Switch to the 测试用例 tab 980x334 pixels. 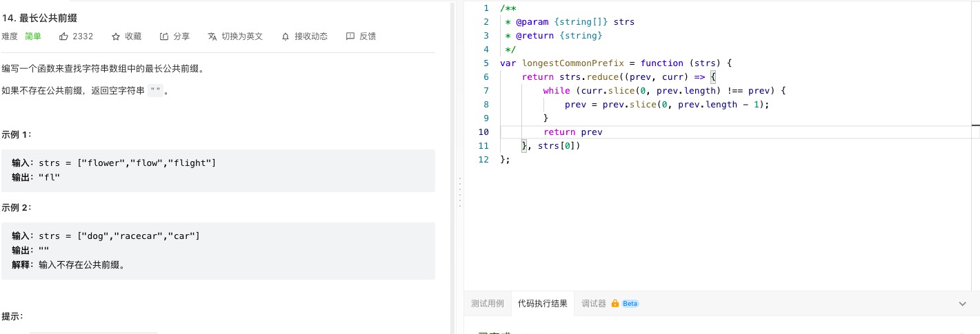tap(488, 304)
